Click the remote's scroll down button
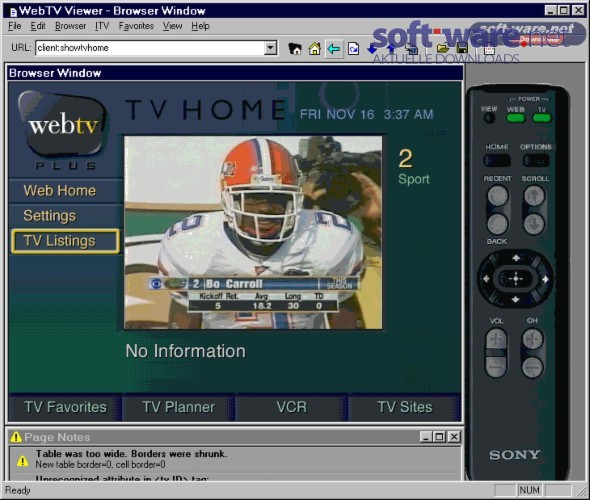 (534, 224)
